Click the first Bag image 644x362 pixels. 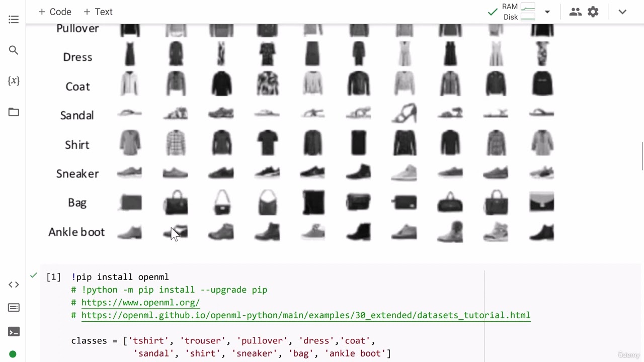[x=130, y=203]
